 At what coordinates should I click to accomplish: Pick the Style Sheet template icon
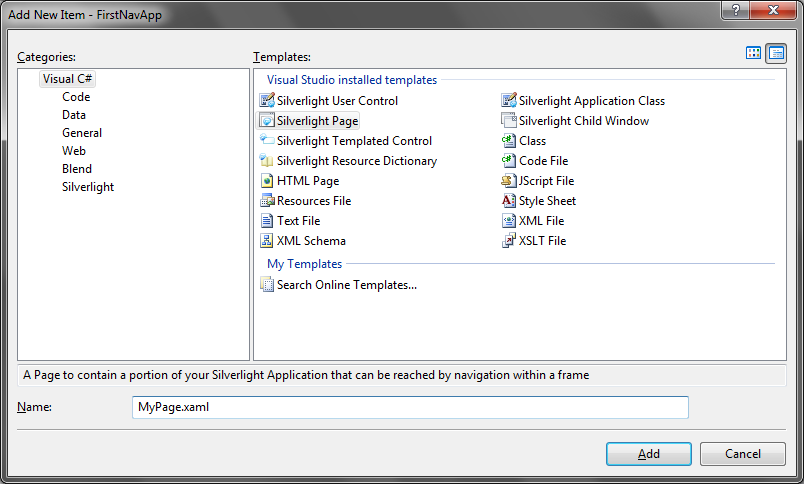(x=509, y=200)
